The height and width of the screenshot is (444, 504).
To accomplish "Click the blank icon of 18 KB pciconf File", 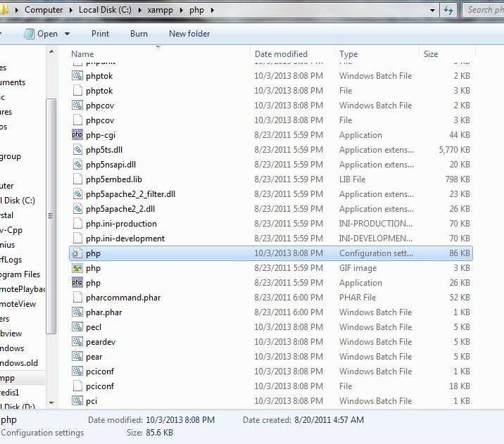I will pos(77,386).
